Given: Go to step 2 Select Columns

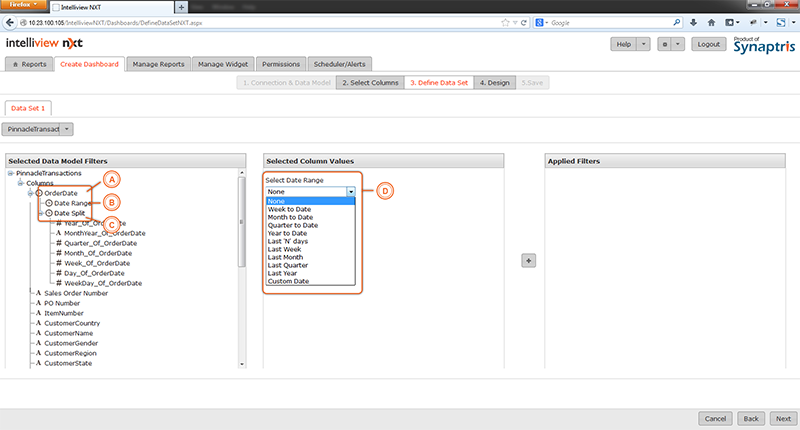Looking at the screenshot, I should click(370, 83).
